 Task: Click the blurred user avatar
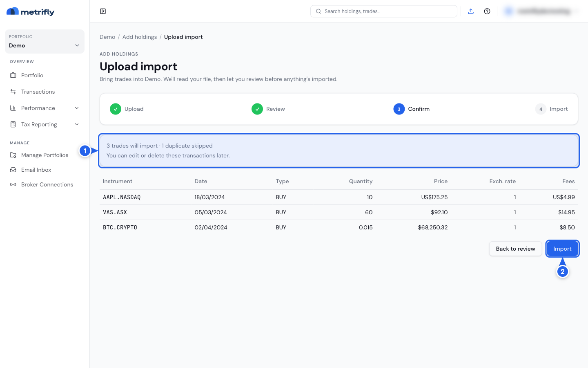(x=509, y=11)
